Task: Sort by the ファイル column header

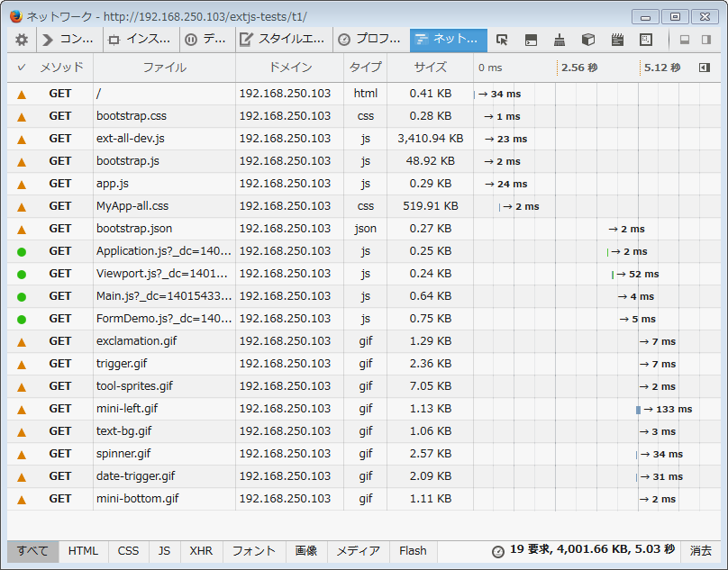Action: (x=164, y=68)
